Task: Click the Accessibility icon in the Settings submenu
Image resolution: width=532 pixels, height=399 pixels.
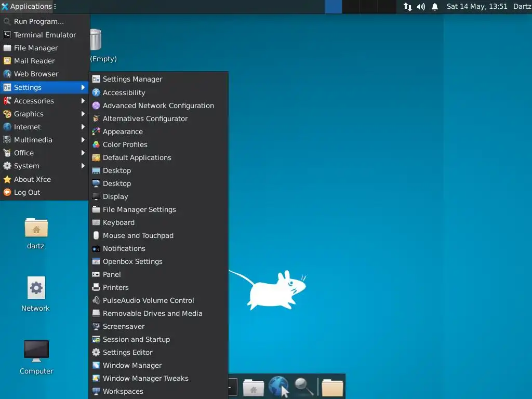Action: pyautogui.click(x=96, y=92)
